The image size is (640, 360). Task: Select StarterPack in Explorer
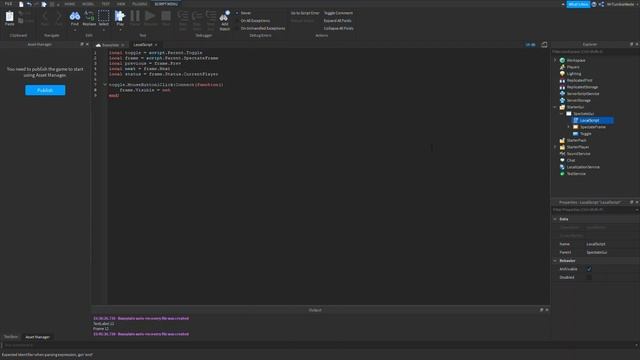(x=576, y=140)
